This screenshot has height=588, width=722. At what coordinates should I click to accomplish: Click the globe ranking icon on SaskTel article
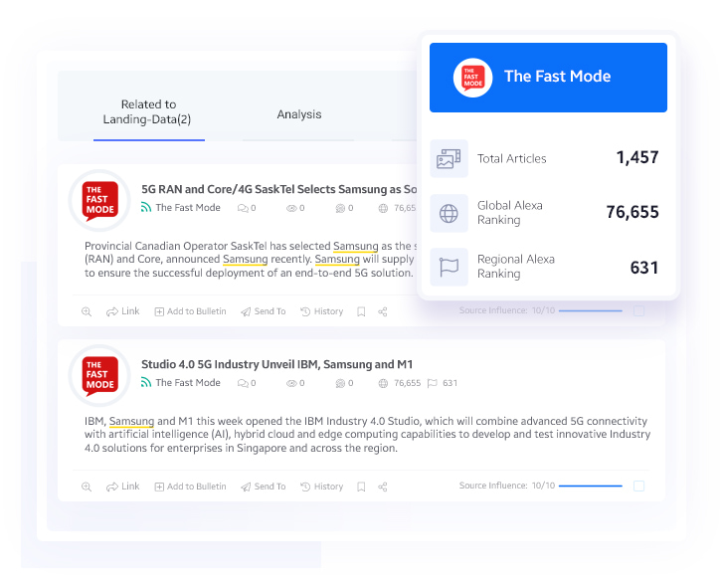[383, 208]
